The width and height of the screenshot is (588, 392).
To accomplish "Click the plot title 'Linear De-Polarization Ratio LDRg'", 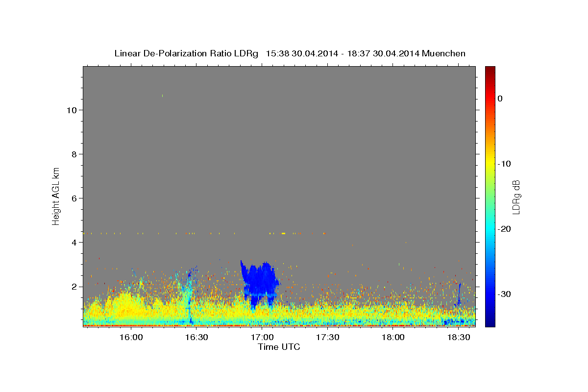I will 186,53.
